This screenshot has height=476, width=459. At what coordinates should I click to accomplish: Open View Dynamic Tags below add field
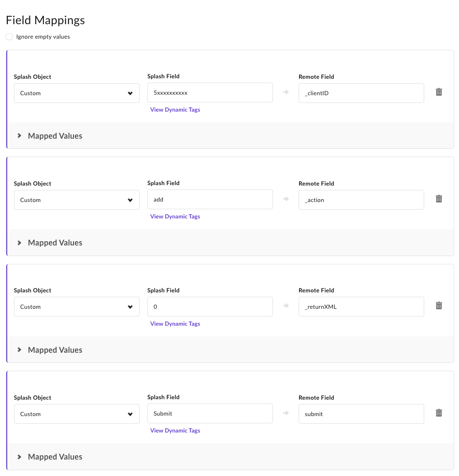click(175, 216)
